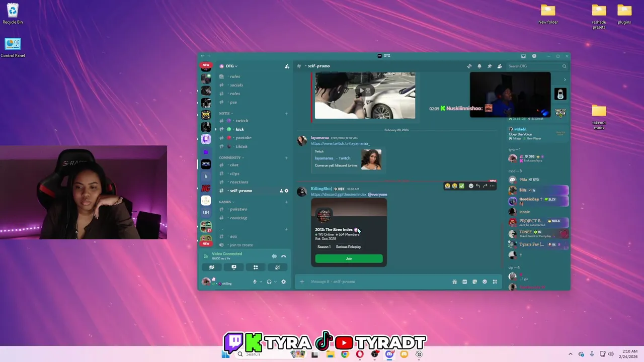Open the Discord inbox icon

(x=523, y=56)
